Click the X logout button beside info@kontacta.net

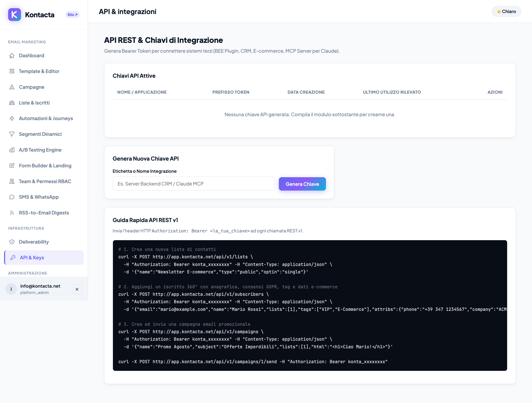tap(77, 289)
